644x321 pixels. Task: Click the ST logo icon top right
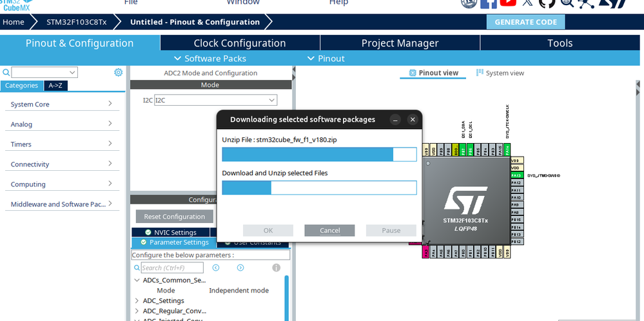[x=612, y=3]
